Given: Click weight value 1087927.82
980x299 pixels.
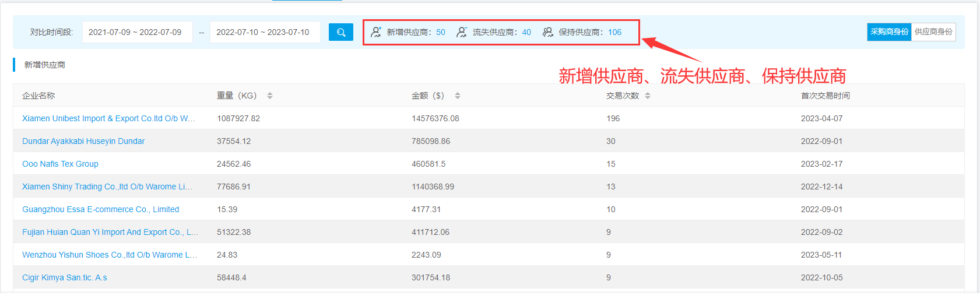Looking at the screenshot, I should click(x=238, y=118).
